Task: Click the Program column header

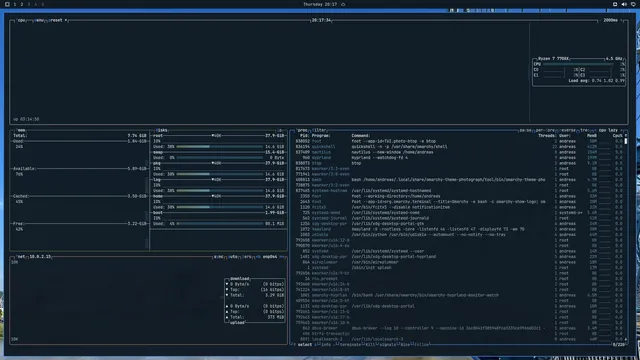Action: click(321, 136)
